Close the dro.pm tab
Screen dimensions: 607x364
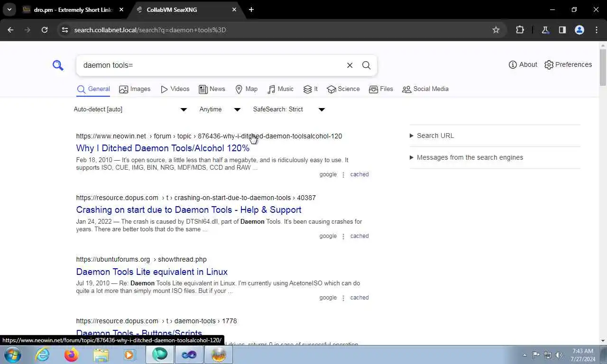tap(121, 9)
